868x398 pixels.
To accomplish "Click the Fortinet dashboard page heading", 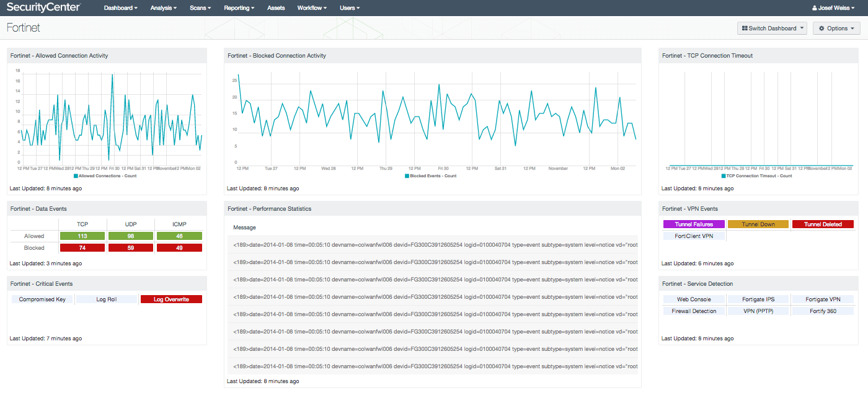I will point(24,28).
